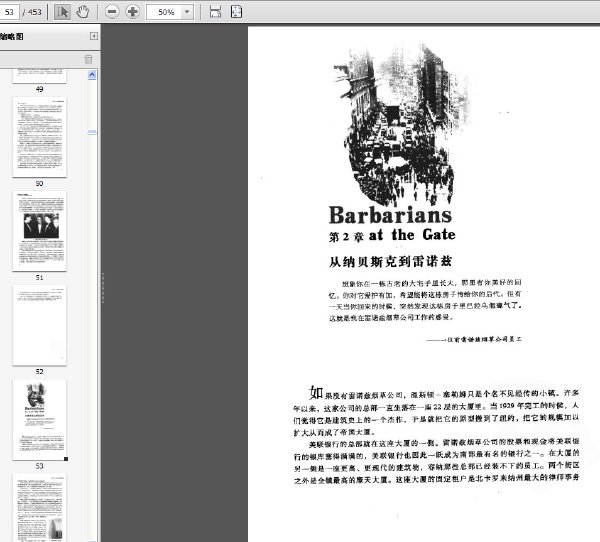Image resolution: width=600 pixels, height=542 pixels.
Task: Click the fit width scrolling icon
Action: pos(215,12)
